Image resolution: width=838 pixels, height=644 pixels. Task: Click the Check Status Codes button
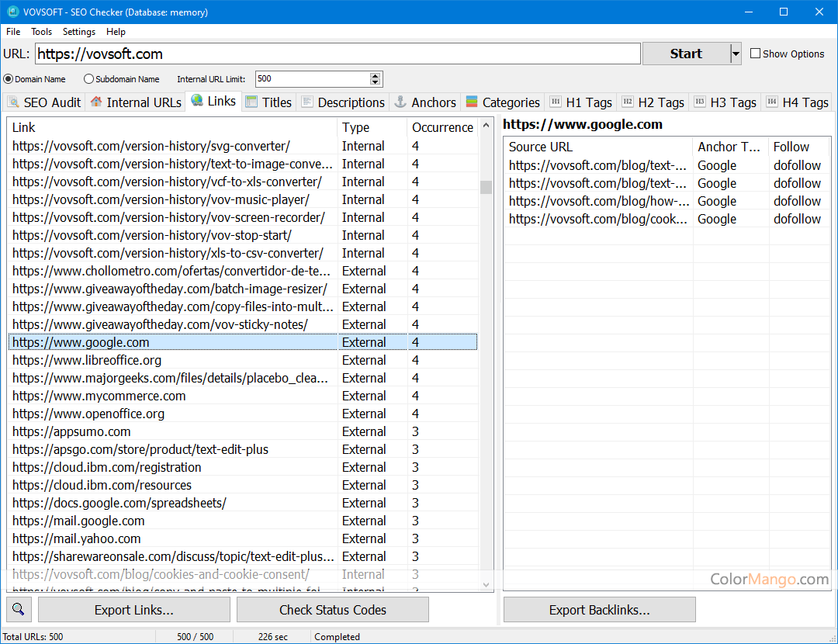click(332, 610)
